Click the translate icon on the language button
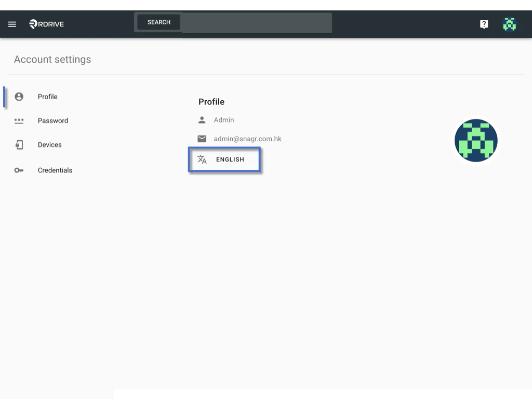The width and height of the screenshot is (532, 399). click(x=202, y=159)
